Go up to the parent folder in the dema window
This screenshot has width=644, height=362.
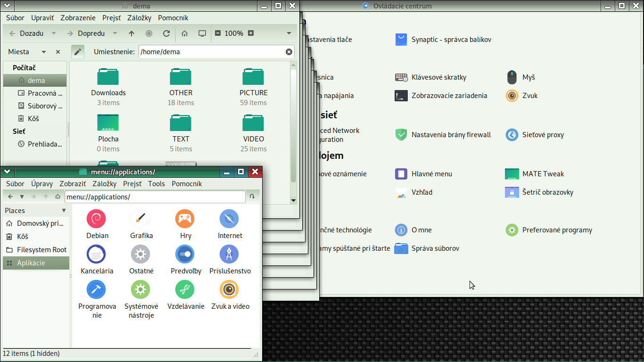(x=132, y=33)
